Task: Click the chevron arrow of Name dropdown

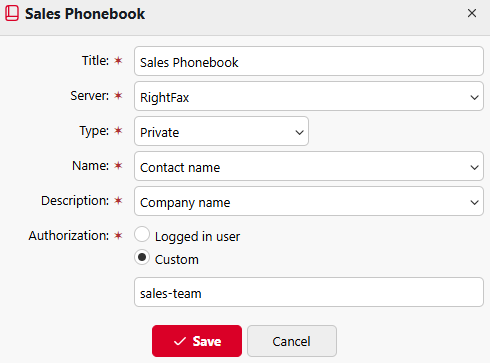Action: tap(474, 168)
